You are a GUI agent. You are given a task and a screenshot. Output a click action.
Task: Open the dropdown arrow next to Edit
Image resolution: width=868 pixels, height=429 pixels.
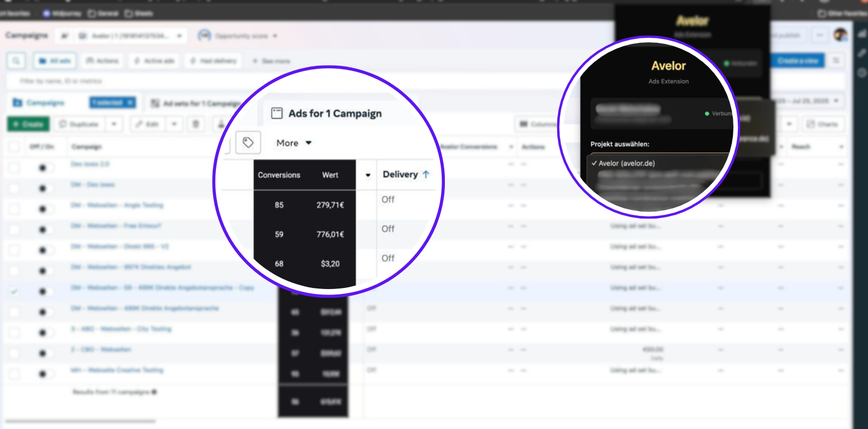coord(174,124)
